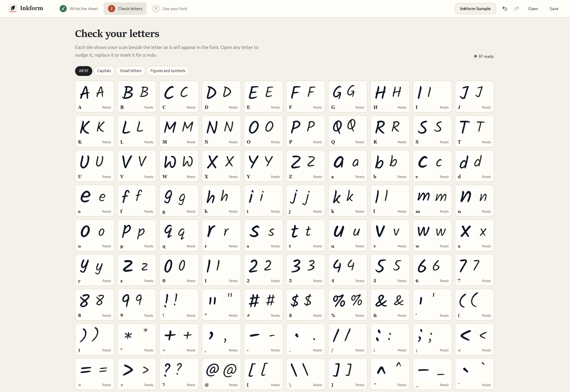Select the Check letters step
The image size is (570, 392).
pos(125,9)
